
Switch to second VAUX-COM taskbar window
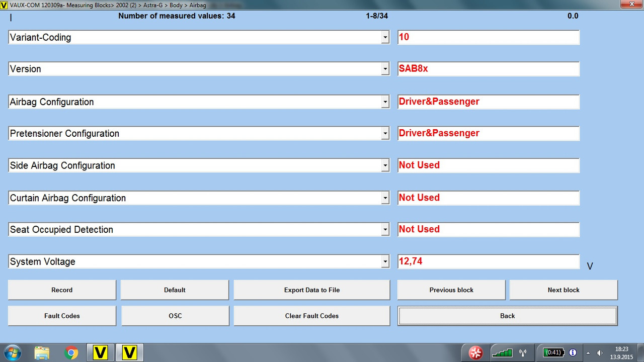click(x=130, y=353)
